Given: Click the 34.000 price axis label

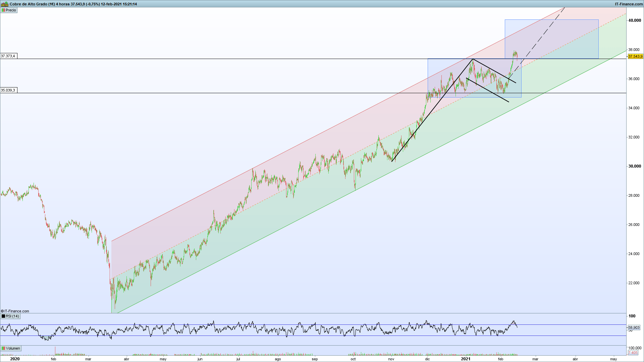Looking at the screenshot, I should (x=634, y=108).
